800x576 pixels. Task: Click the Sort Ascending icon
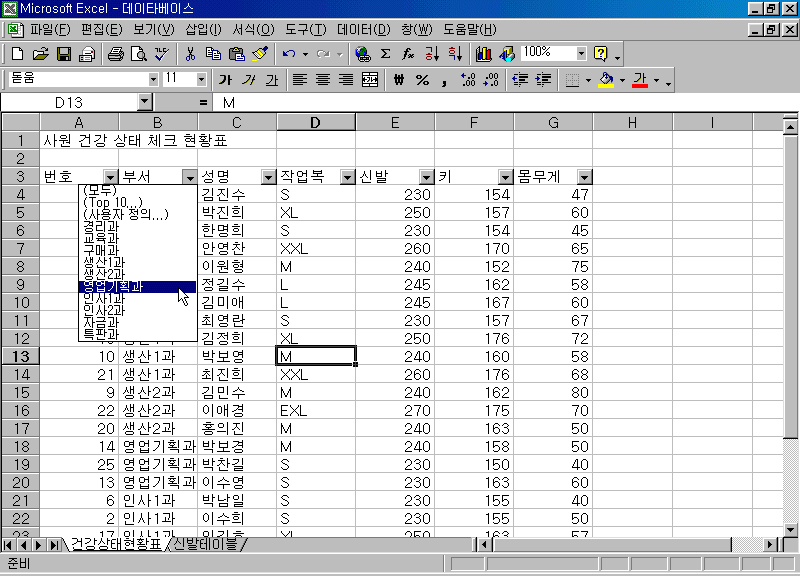(x=432, y=54)
